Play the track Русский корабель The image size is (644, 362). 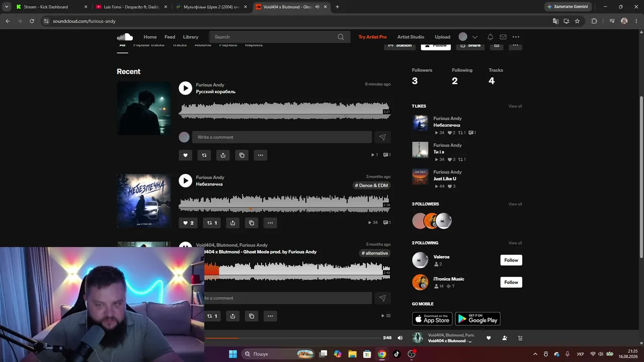point(186,88)
